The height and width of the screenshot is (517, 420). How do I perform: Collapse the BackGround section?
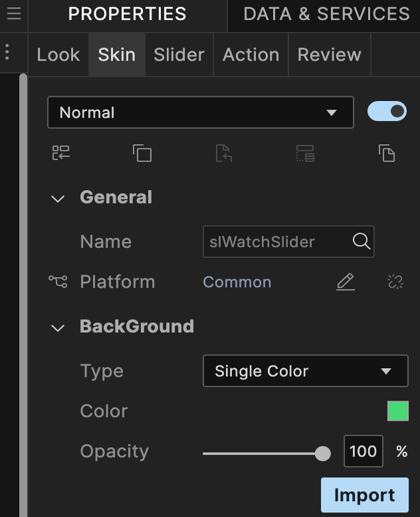58,327
